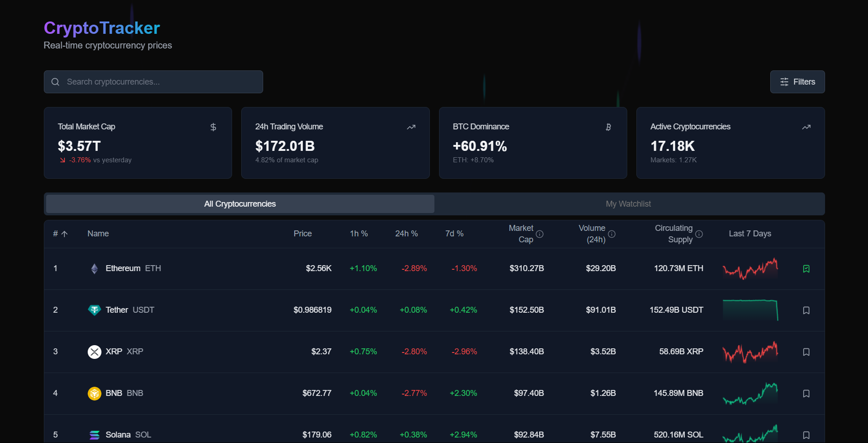Sort by the 1h % column

tap(359, 234)
